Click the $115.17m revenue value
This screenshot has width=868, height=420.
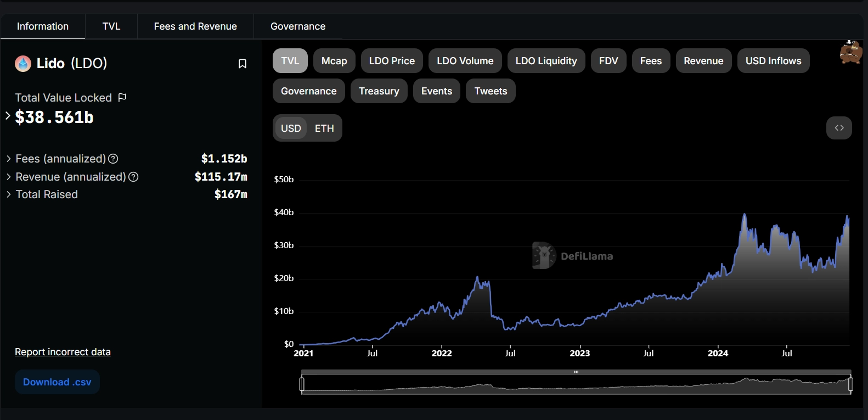(221, 177)
